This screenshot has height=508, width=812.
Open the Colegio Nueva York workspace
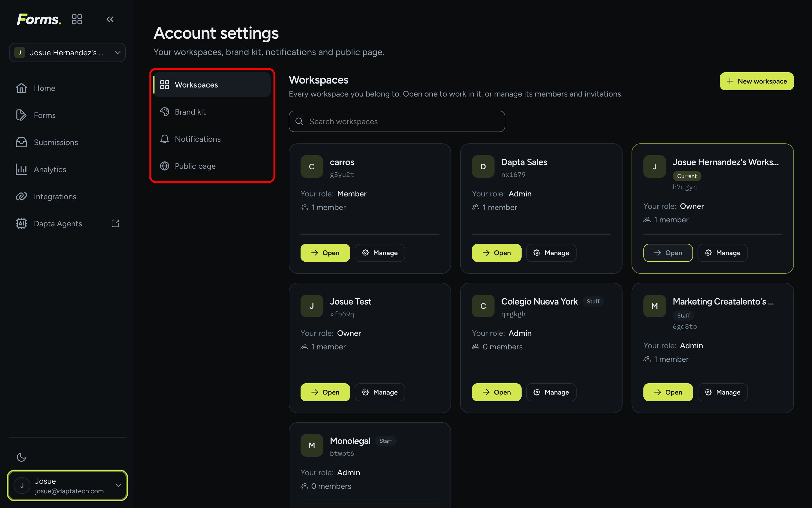click(x=497, y=392)
